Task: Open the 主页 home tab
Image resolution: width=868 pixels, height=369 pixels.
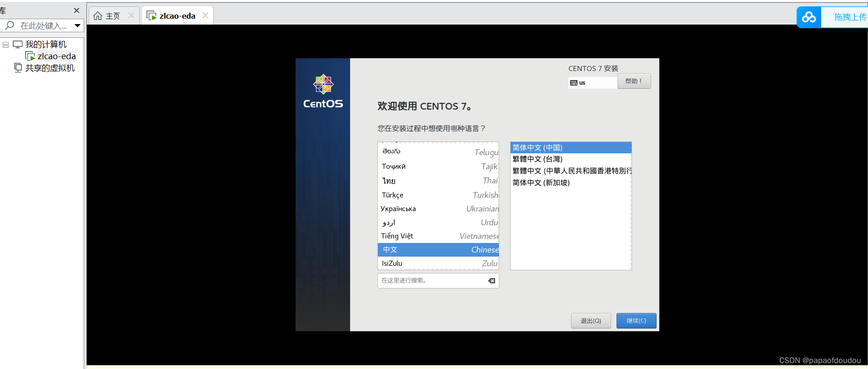Action: [x=114, y=16]
